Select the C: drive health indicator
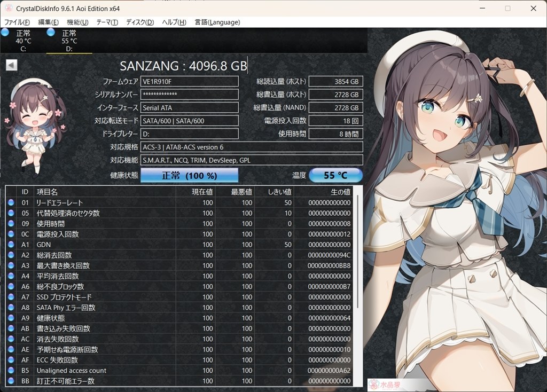Viewport: 547px width, 392px height. click(5, 33)
